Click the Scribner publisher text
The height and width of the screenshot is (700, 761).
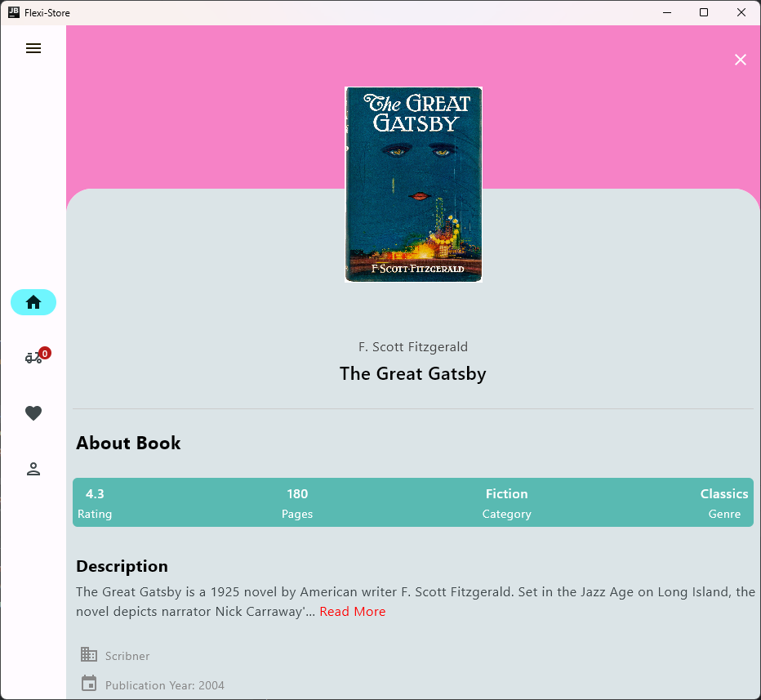(x=127, y=656)
